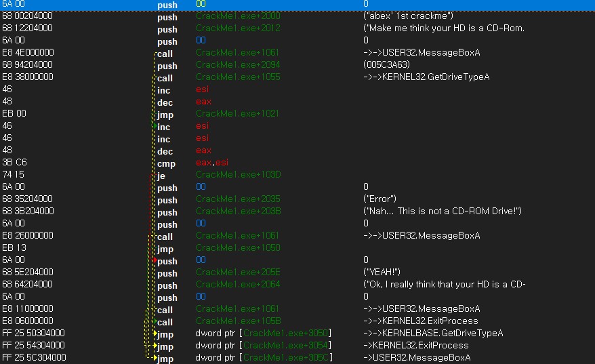Click operand CrackMe1.exe+205E
595x364 pixels.
click(x=238, y=272)
